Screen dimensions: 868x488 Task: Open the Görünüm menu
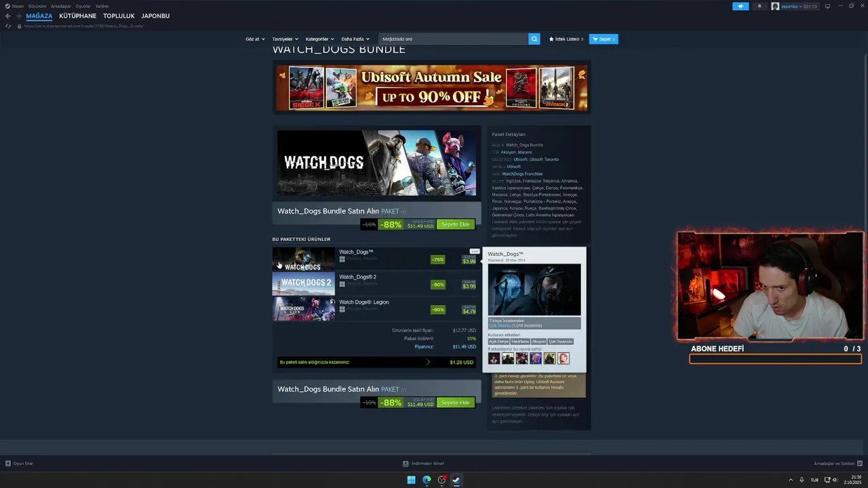(37, 6)
